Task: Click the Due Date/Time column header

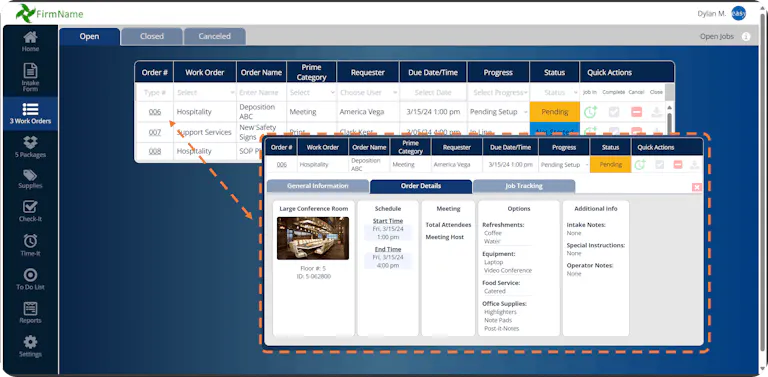Action: (x=433, y=72)
